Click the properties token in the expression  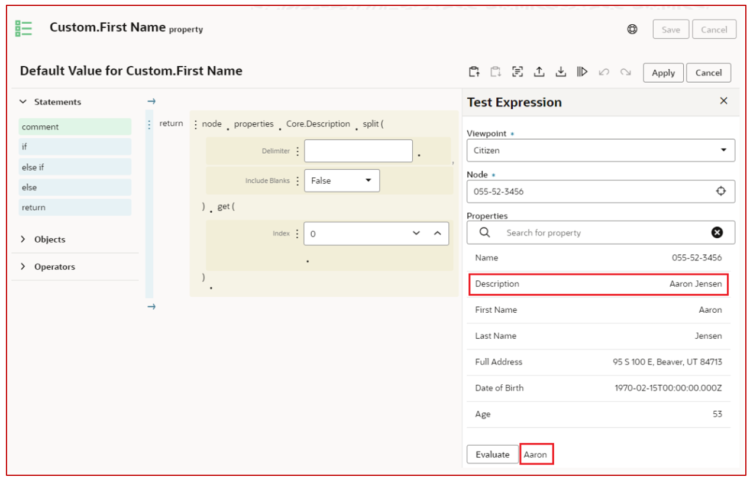click(x=254, y=124)
